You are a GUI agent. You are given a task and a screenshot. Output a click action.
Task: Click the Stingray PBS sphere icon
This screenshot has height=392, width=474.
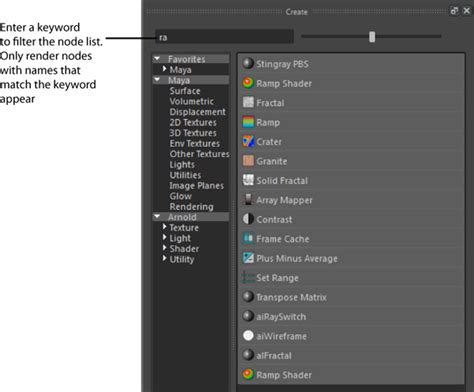(x=248, y=63)
